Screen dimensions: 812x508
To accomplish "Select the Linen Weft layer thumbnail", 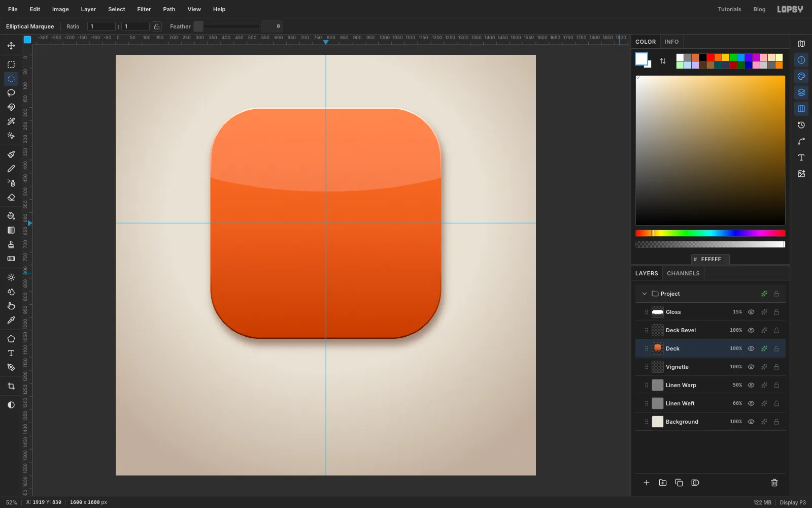I will [658, 403].
